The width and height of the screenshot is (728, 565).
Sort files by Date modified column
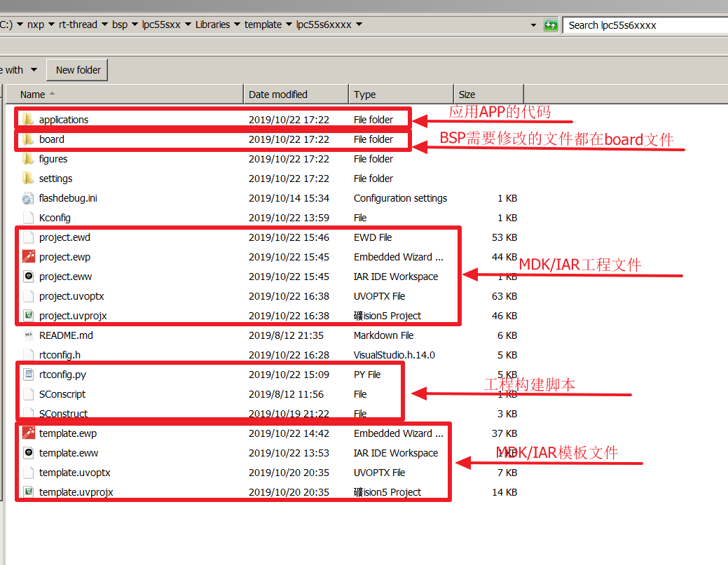pyautogui.click(x=278, y=95)
